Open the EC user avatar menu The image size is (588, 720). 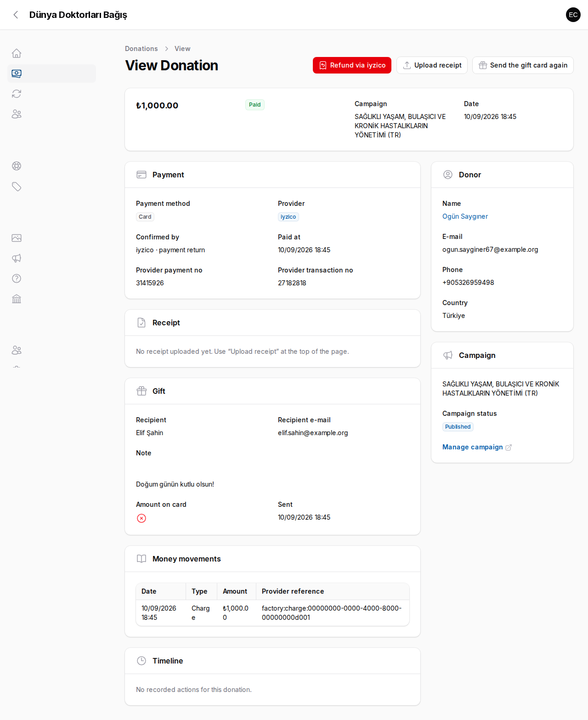point(573,15)
